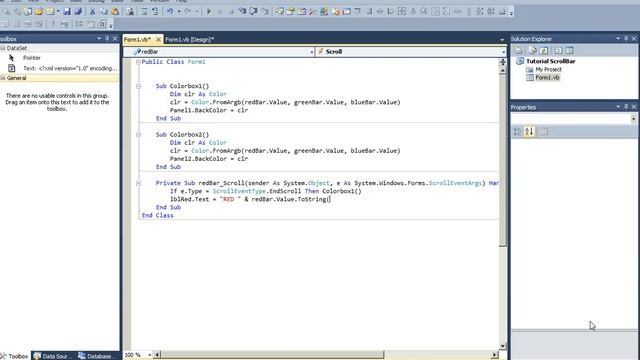Click the Cut scissors icon

point(93,12)
